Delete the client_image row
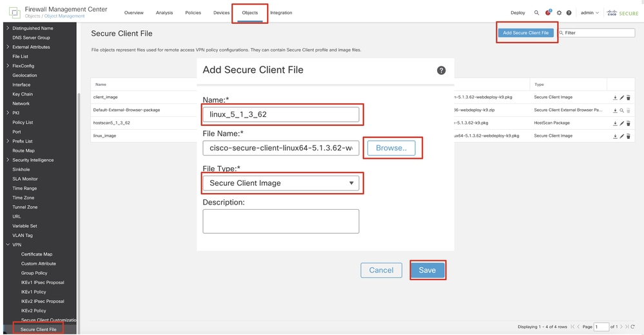The height and width of the screenshot is (335, 644). pyautogui.click(x=629, y=97)
